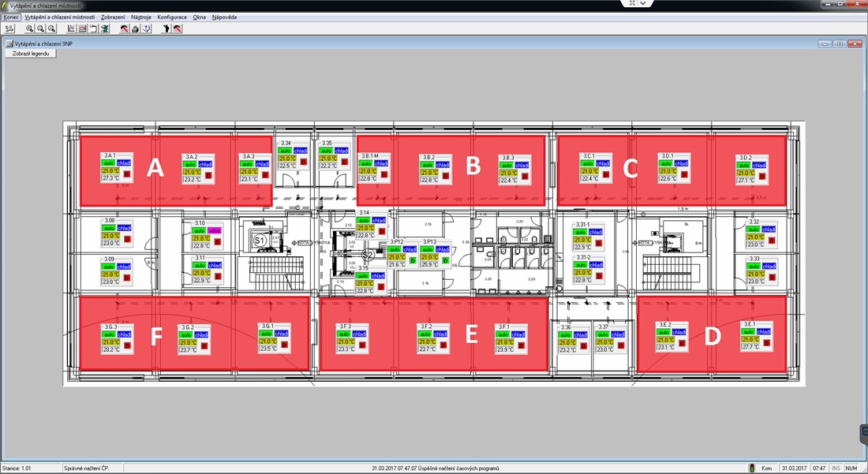Toggle the chladí indicator in room 3.D.2

[758, 165]
